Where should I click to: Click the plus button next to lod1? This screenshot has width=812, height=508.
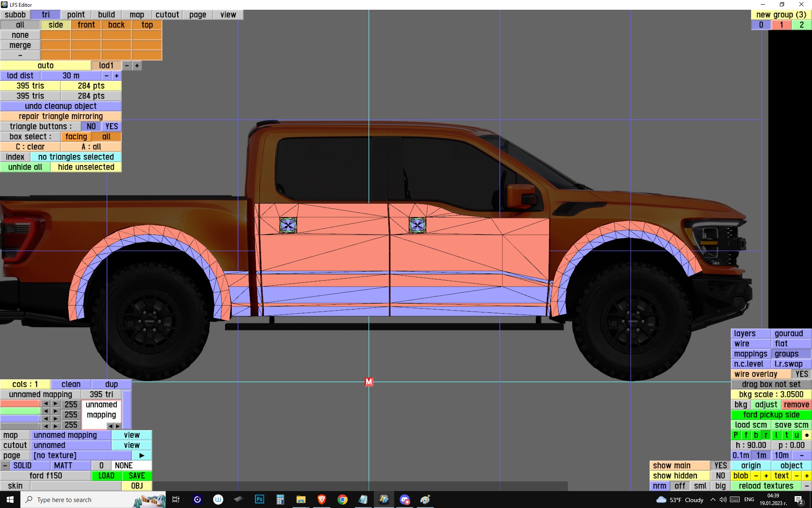tap(137, 66)
